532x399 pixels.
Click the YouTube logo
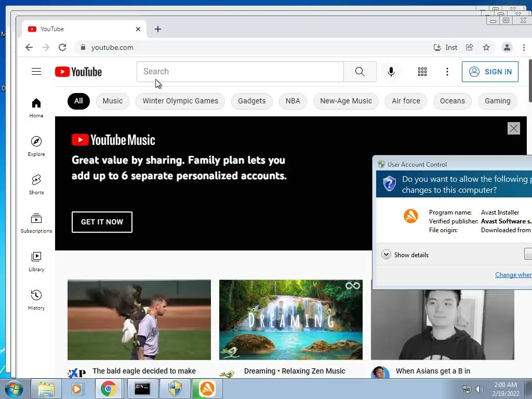(x=78, y=72)
